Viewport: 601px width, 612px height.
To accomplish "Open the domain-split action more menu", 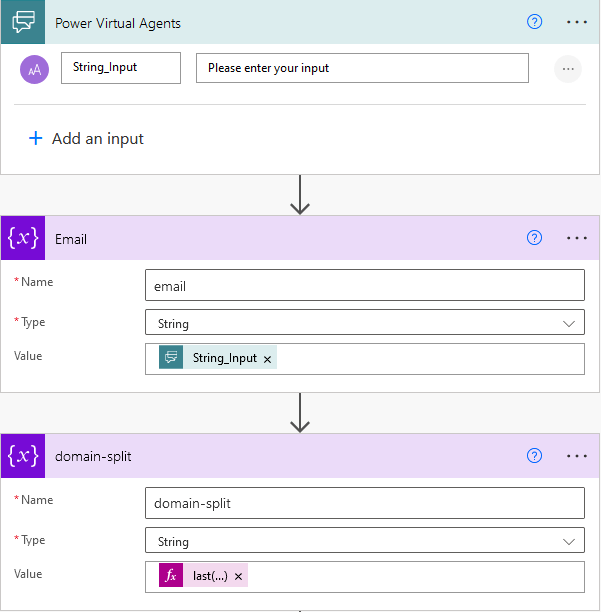I will 577,456.
